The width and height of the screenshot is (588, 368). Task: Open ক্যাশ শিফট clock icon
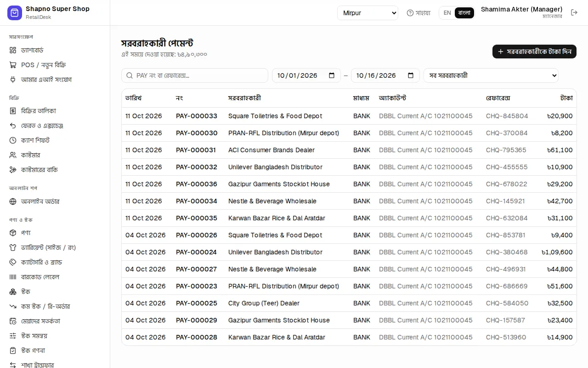click(x=13, y=140)
